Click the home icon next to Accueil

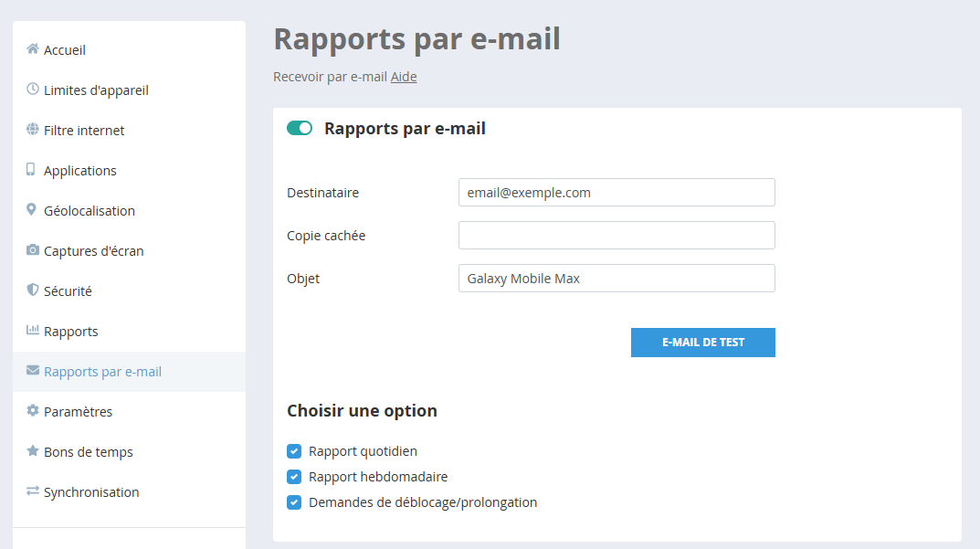pyautogui.click(x=31, y=49)
